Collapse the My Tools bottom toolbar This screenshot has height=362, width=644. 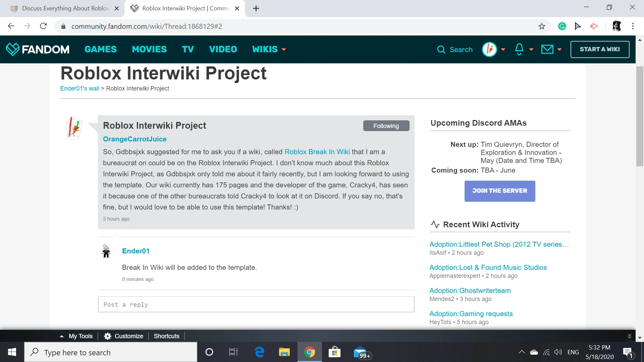(61, 336)
